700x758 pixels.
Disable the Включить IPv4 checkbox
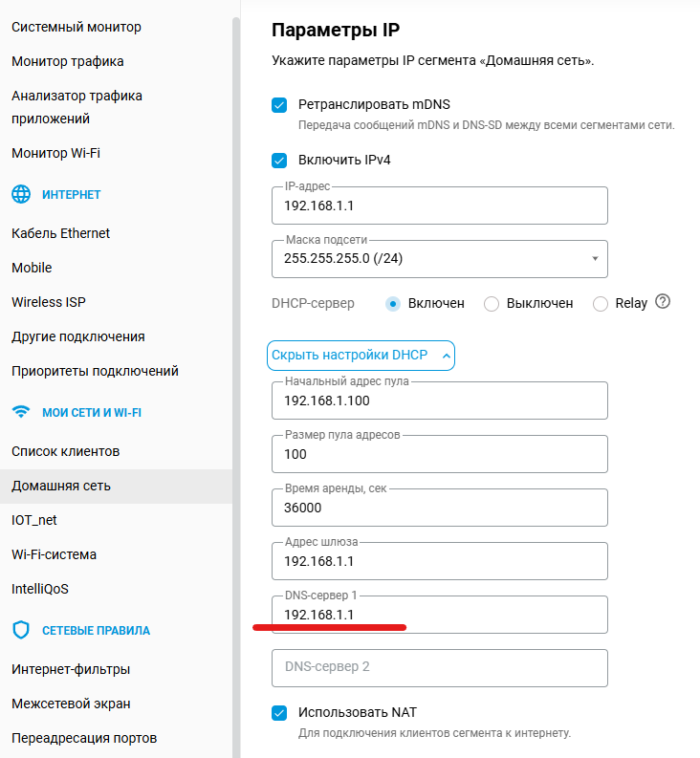pyautogui.click(x=279, y=161)
